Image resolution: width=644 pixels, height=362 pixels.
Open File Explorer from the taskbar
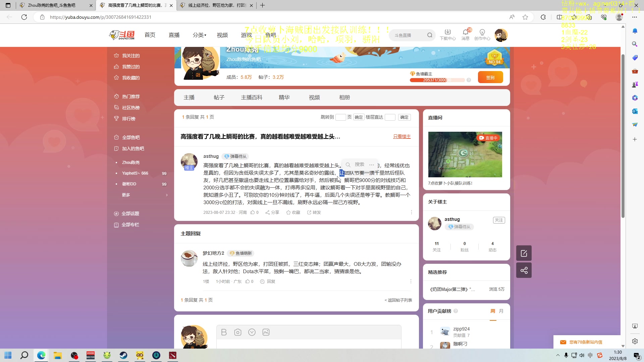click(x=58, y=355)
